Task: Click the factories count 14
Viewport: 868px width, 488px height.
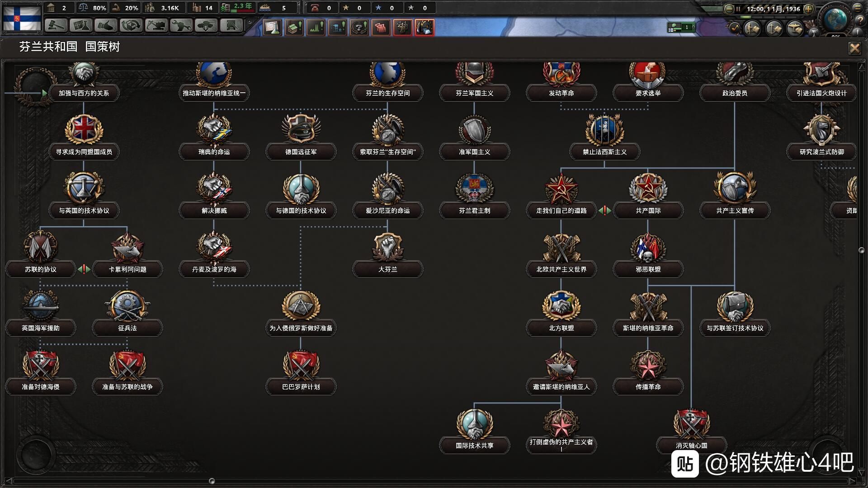Action: coord(203,8)
